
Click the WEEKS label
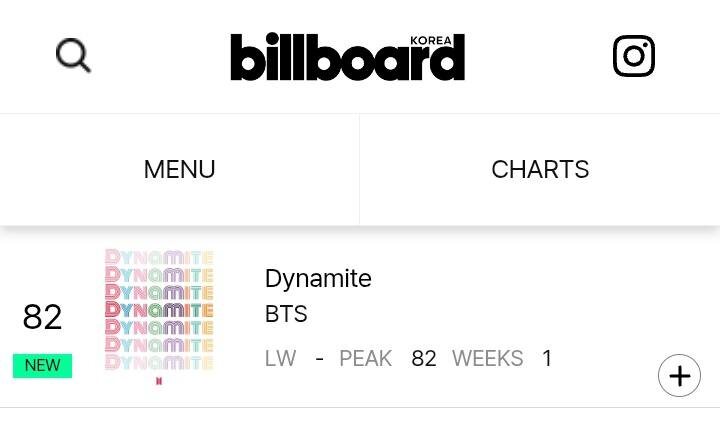tap(488, 358)
